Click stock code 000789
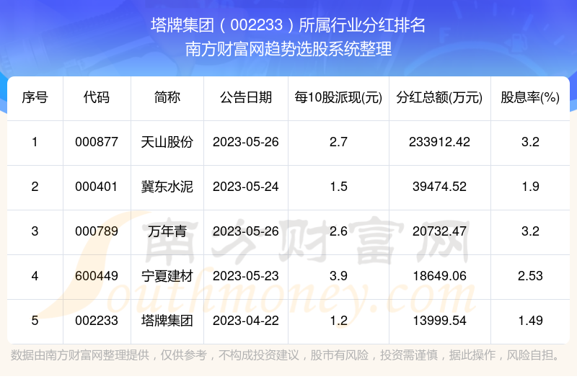 [x=97, y=231]
